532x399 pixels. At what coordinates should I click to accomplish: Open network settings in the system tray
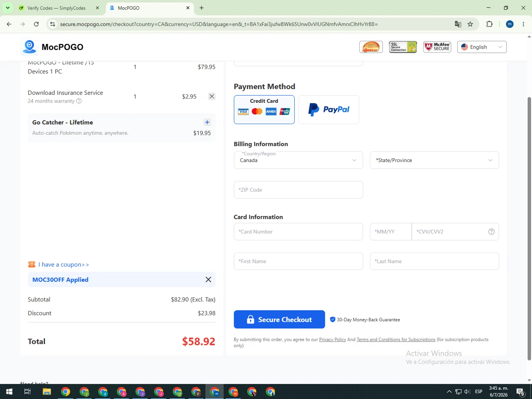click(458, 392)
